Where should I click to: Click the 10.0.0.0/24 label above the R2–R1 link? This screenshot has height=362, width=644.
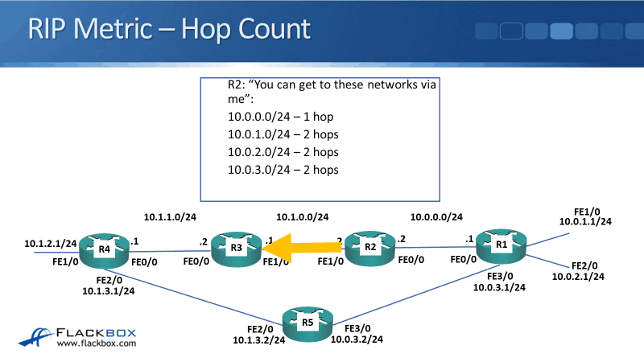click(x=436, y=216)
